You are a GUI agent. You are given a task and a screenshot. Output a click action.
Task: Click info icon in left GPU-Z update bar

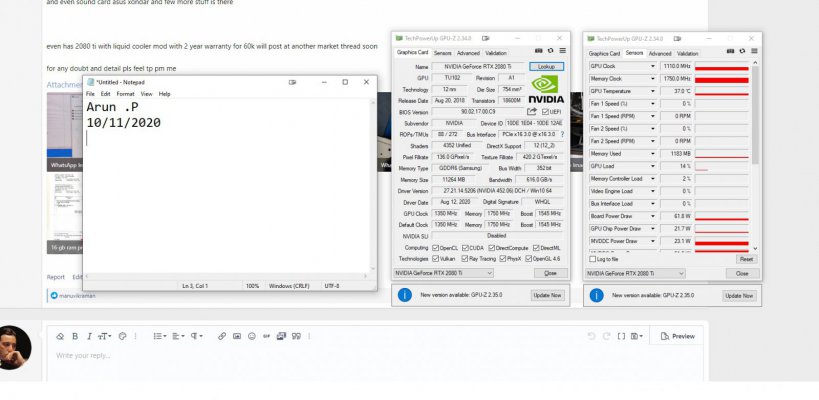point(404,295)
